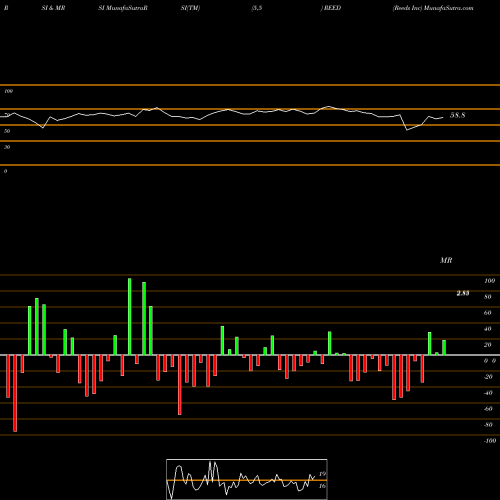Click the 'SI(TM)' header text

(190, 8)
